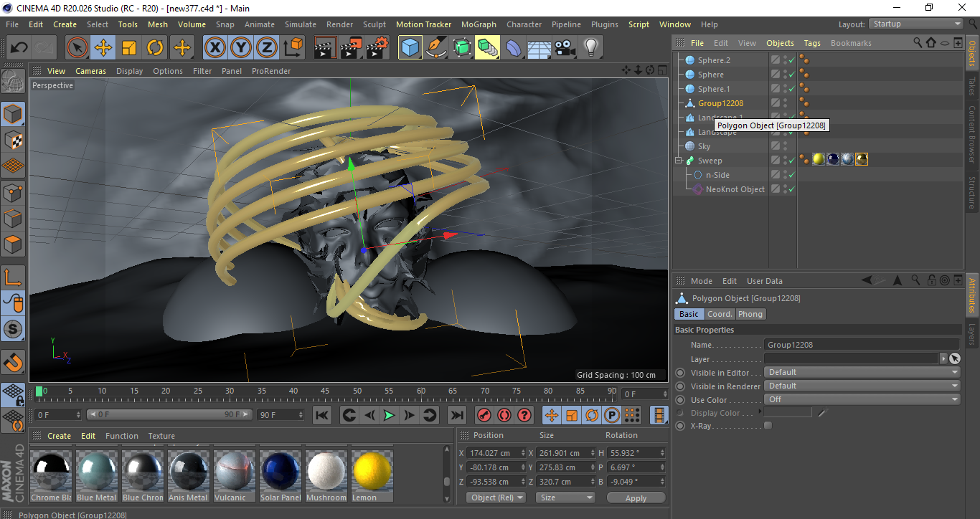The height and width of the screenshot is (519, 980).
Task: Click the Floor grid object icon
Action: [x=540, y=48]
